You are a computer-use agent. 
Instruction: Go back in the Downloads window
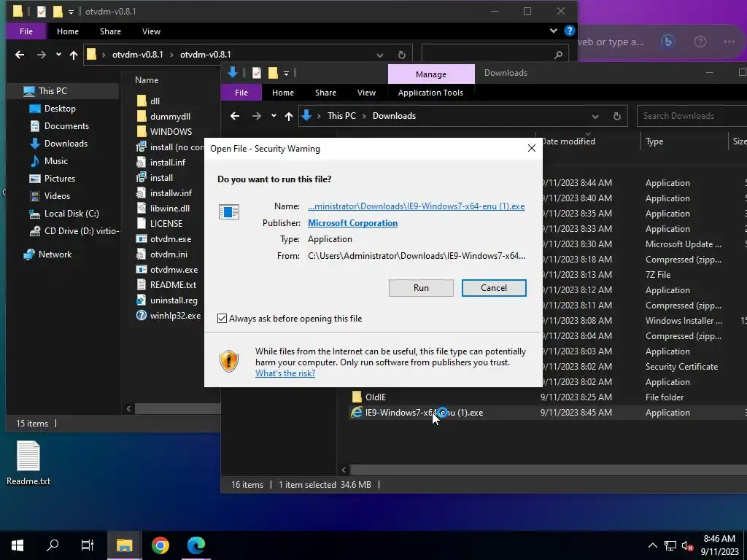click(x=234, y=116)
